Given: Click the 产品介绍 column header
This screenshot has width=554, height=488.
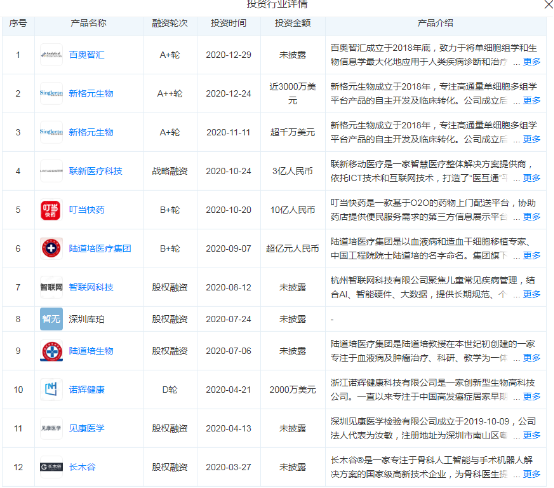Looking at the screenshot, I should coord(436,23).
